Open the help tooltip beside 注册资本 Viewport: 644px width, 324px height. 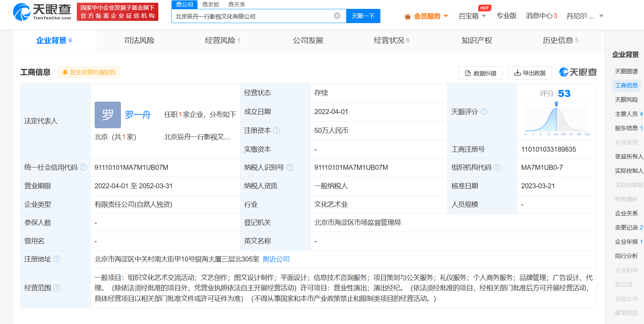click(277, 130)
